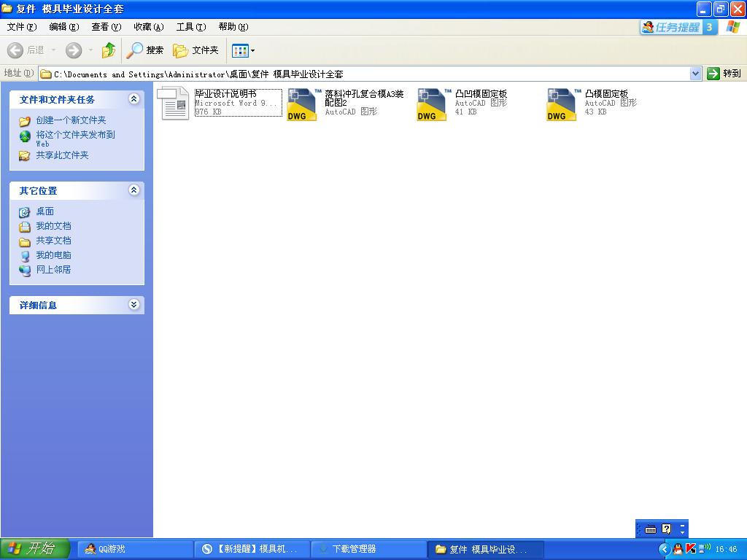Open 我的电脑 link
Screen dimensions: 747x560
pos(53,255)
